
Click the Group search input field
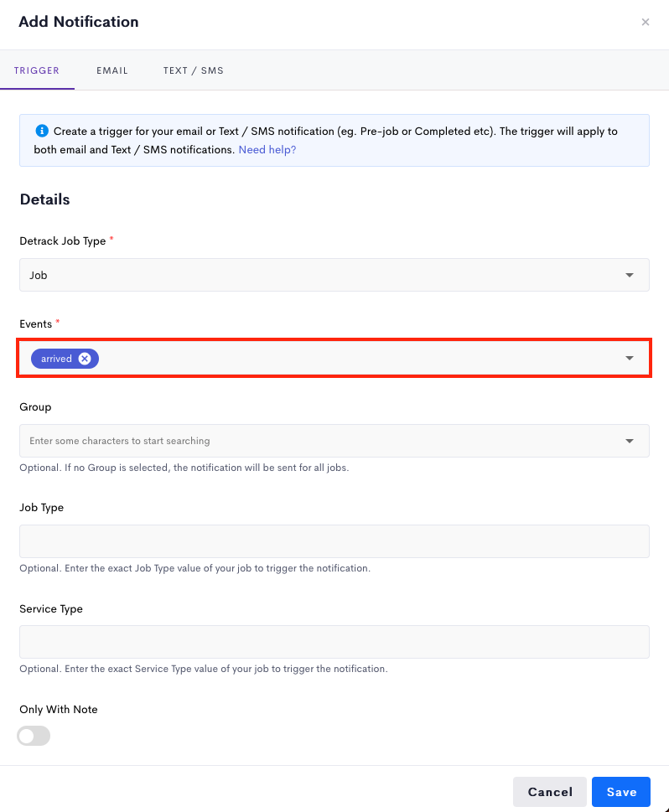pos(321,441)
